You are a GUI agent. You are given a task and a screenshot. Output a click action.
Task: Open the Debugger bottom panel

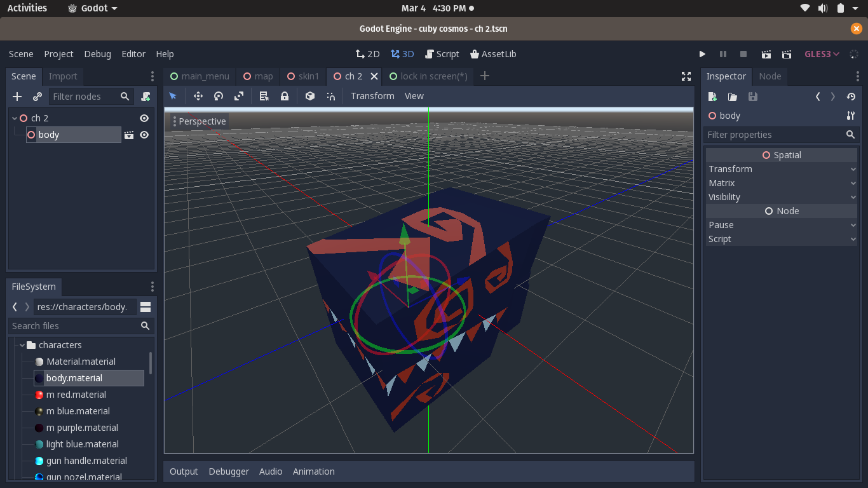(x=229, y=471)
